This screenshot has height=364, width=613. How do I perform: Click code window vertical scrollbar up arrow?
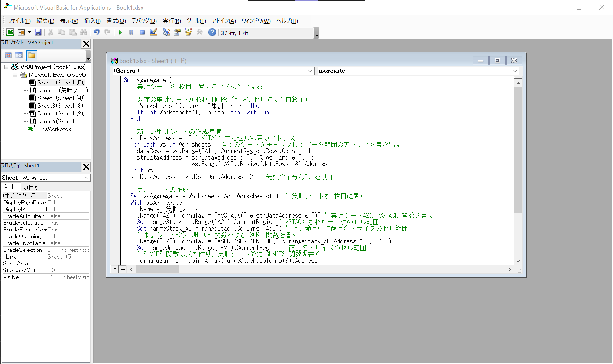tap(518, 84)
